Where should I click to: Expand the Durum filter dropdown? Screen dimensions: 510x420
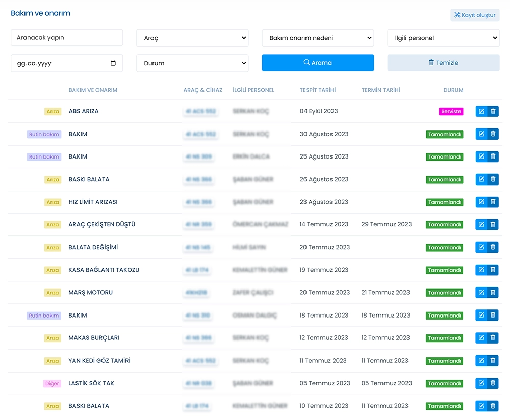tap(192, 63)
